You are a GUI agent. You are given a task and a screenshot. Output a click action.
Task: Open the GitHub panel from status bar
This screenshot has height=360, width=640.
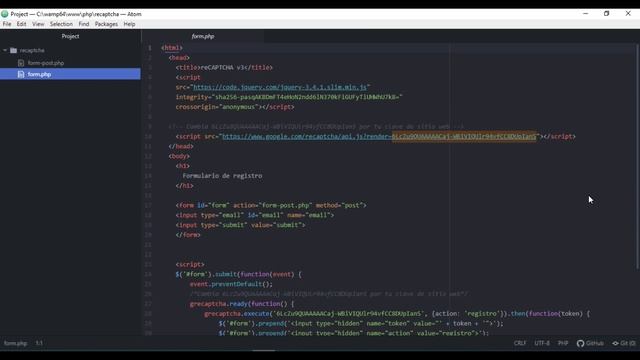coord(590,343)
